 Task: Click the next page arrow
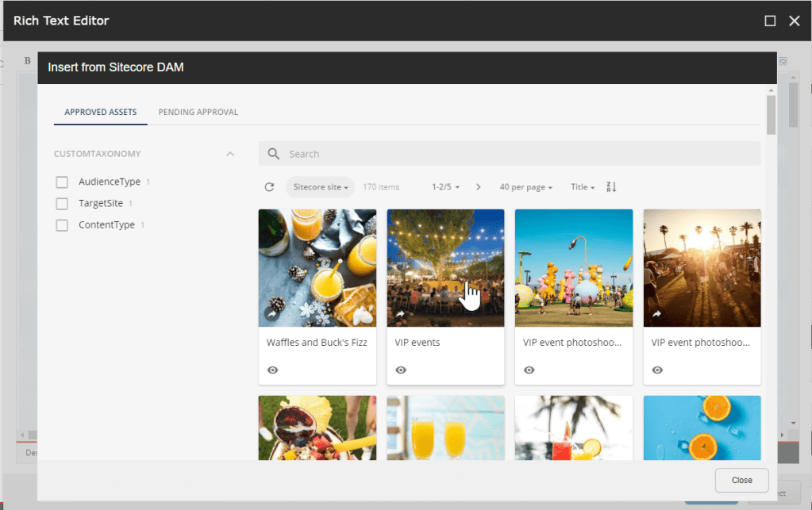click(478, 187)
